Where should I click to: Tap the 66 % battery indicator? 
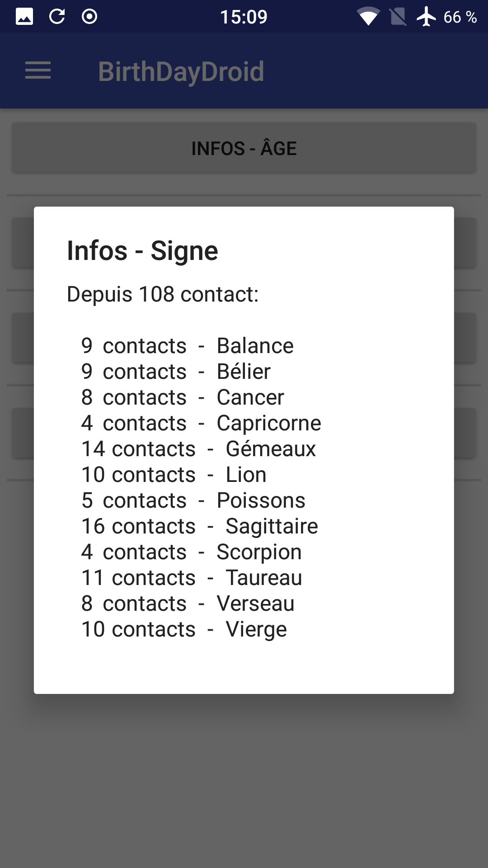(x=460, y=17)
